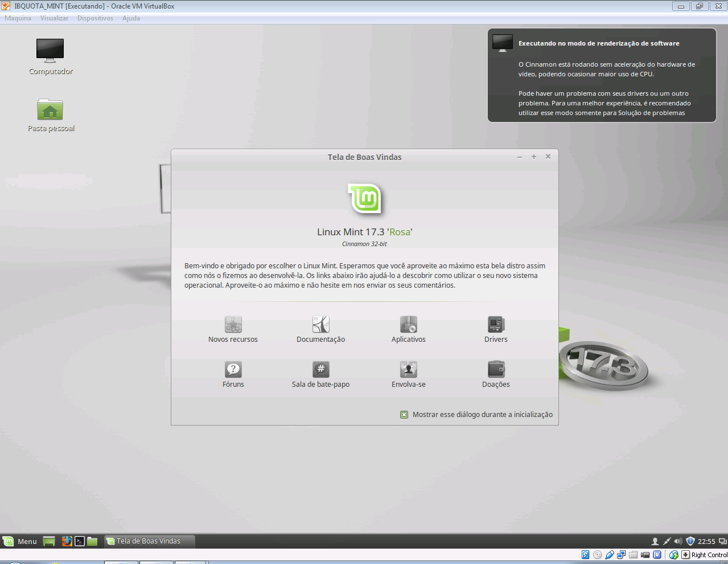Click the 'Cinnamon 32-bit' subtitle

coord(364,244)
